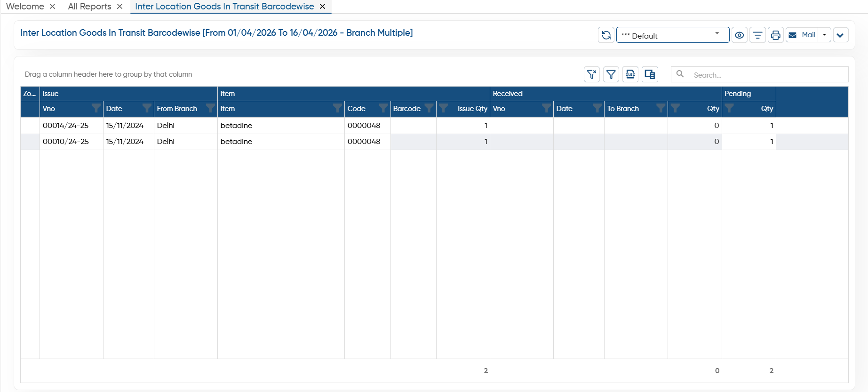
Task: Open the report filter lines icon
Action: click(x=757, y=35)
